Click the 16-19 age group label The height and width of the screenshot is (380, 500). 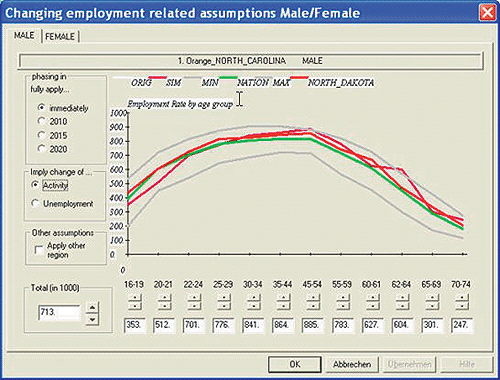[134, 284]
